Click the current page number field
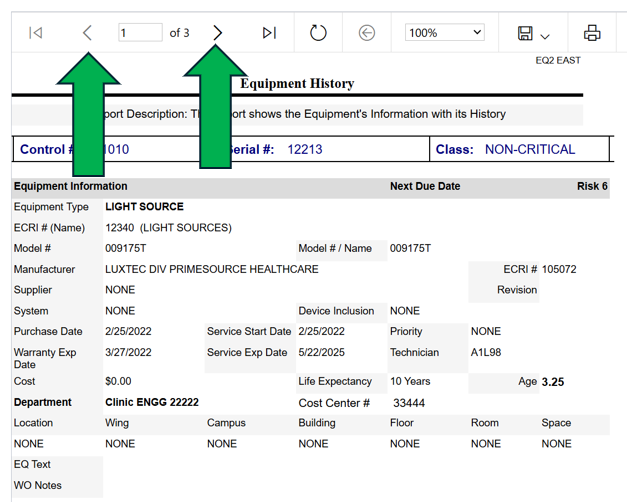The height and width of the screenshot is (502, 632). coord(139,33)
